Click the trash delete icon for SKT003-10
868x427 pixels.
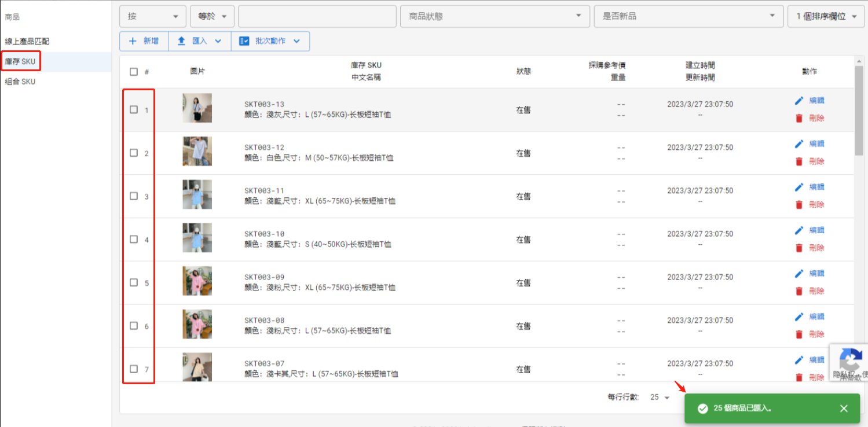point(799,248)
